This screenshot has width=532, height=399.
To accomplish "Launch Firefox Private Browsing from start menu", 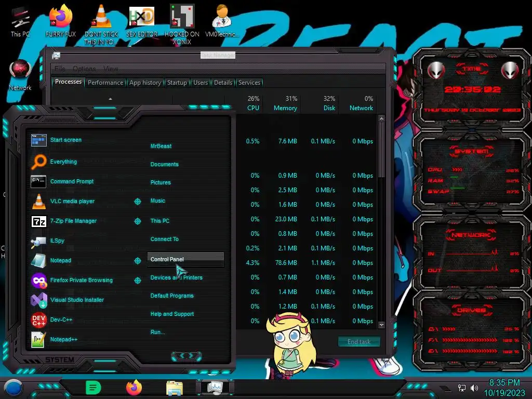I will [82, 280].
